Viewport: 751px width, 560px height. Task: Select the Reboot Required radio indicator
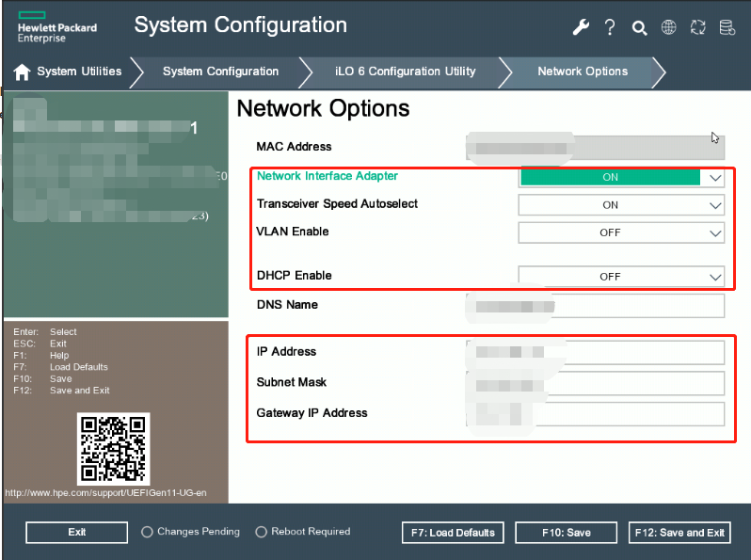(262, 532)
